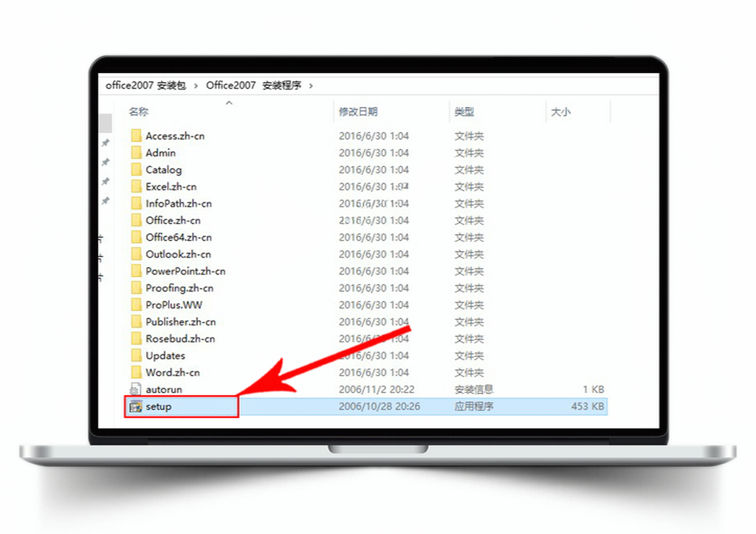Click the autorun type '安装信息'

click(473, 389)
